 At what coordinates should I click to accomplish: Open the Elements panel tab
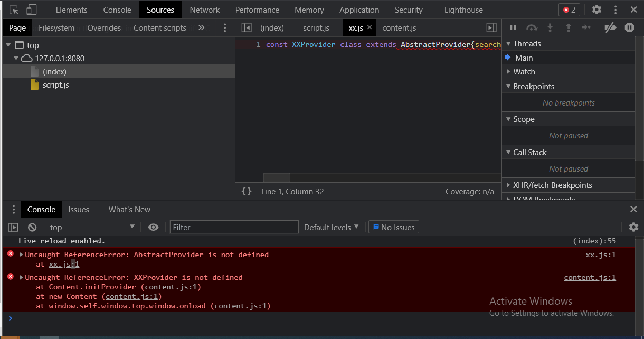pyautogui.click(x=72, y=10)
